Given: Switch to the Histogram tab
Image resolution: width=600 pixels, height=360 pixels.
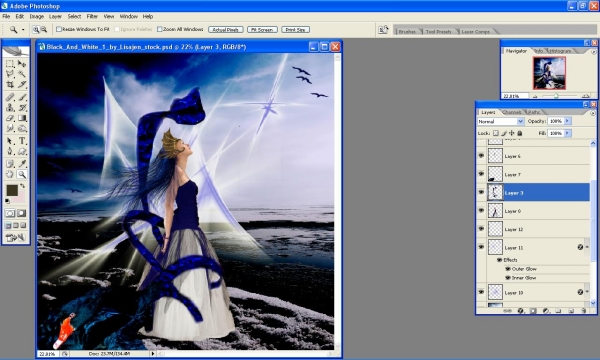Looking at the screenshot, I should pos(560,50).
